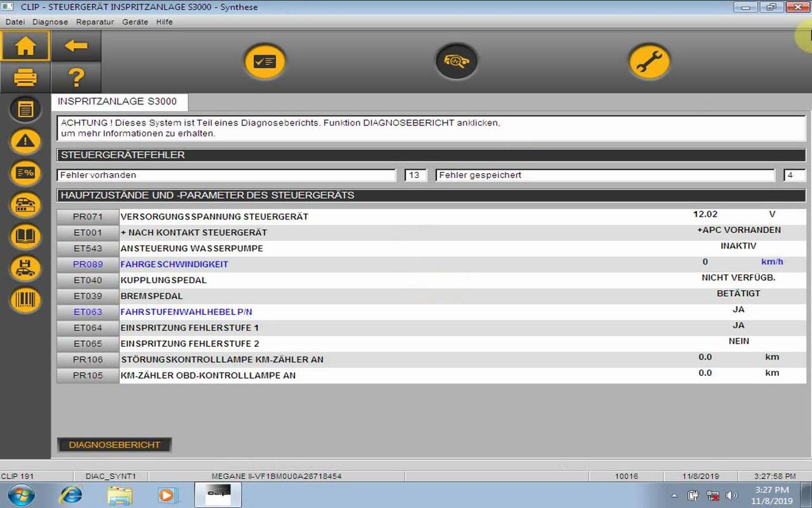Click the BETÄTIGT brake pedal value
Image resolution: width=812 pixels, height=508 pixels.
pyautogui.click(x=738, y=293)
